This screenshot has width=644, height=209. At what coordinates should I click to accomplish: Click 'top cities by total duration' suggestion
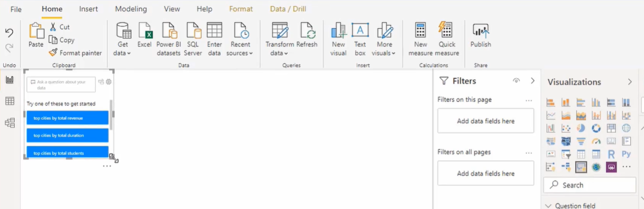[x=68, y=135]
